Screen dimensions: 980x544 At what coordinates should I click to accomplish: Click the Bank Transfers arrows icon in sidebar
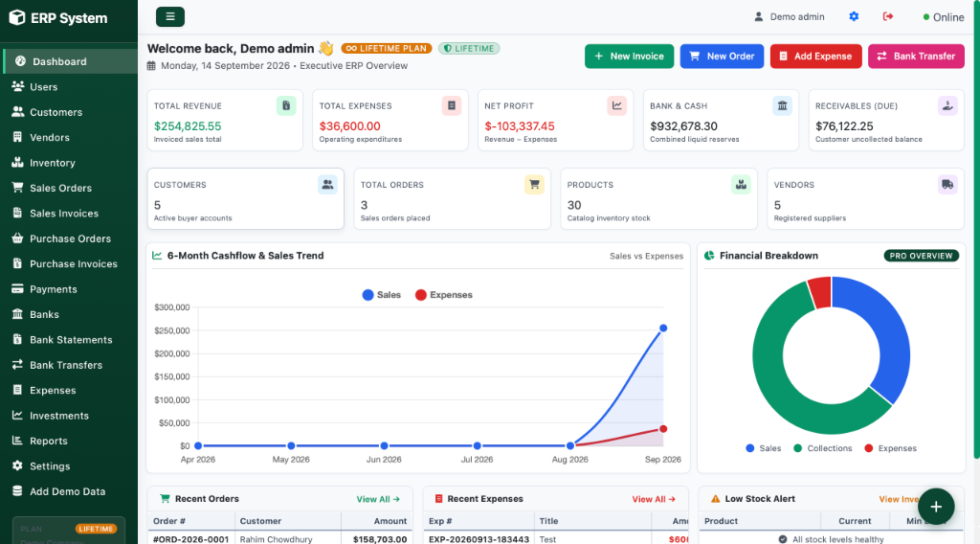click(x=17, y=365)
